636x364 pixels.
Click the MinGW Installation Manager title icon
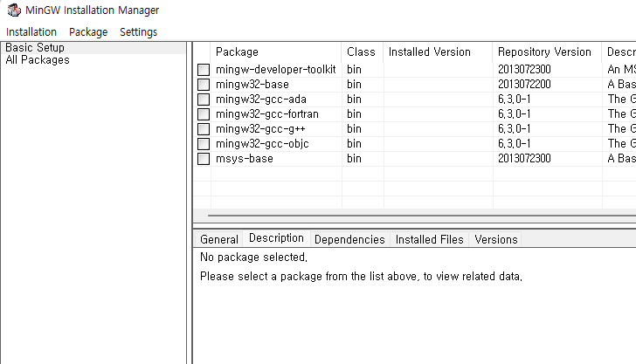[14, 10]
